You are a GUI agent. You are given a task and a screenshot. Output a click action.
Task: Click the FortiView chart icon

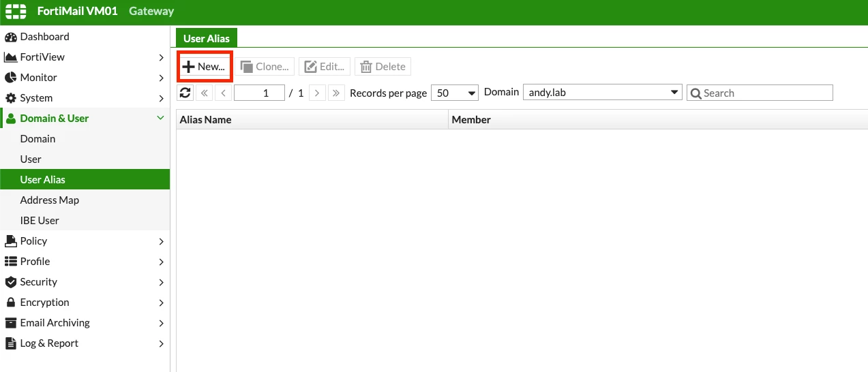click(11, 57)
